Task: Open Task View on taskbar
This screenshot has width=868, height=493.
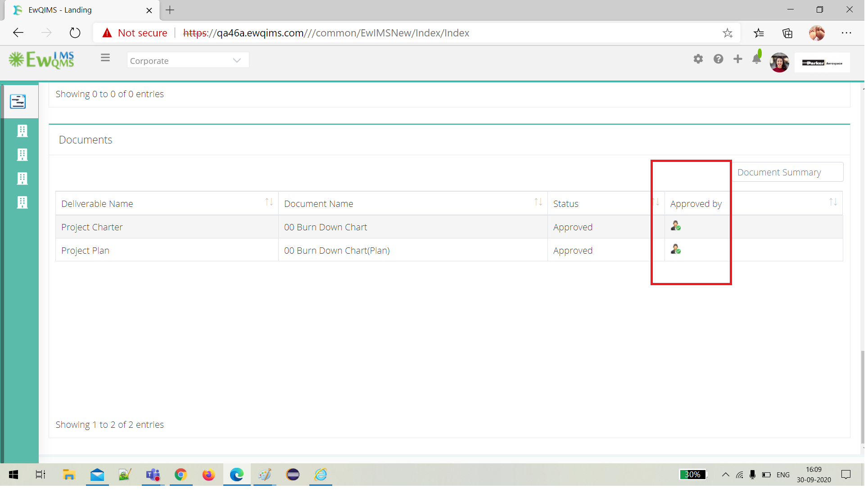Action: 41,475
